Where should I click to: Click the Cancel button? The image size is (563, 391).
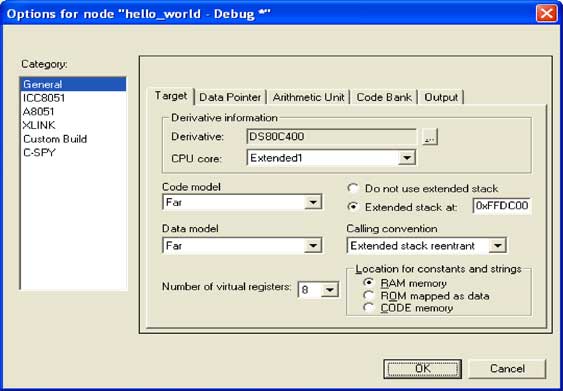[507, 369]
